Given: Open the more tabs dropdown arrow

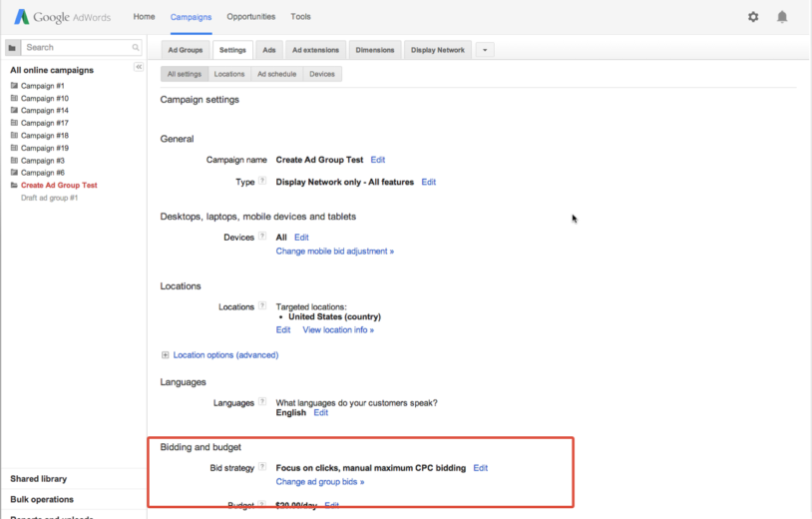Looking at the screenshot, I should pyautogui.click(x=485, y=50).
